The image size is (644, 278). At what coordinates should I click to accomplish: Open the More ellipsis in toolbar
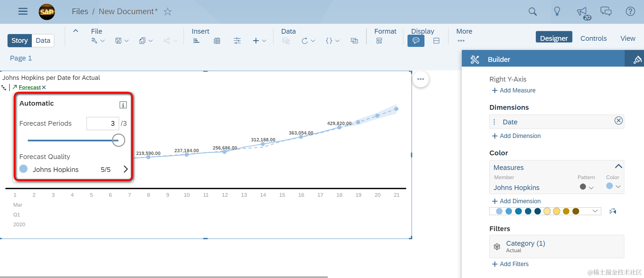click(x=461, y=41)
